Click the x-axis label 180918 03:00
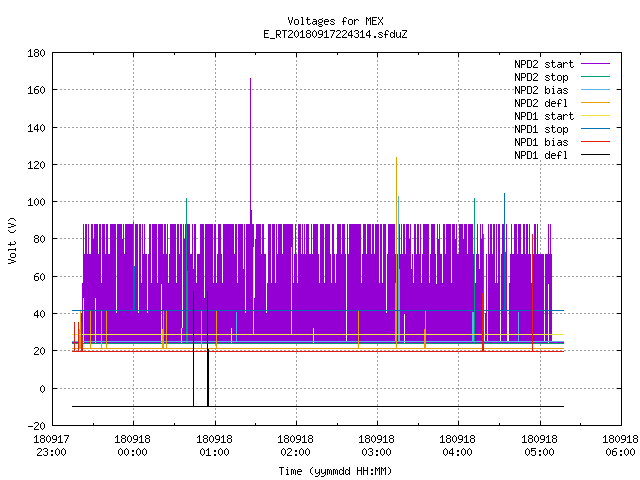640x480 pixels. coord(376,446)
